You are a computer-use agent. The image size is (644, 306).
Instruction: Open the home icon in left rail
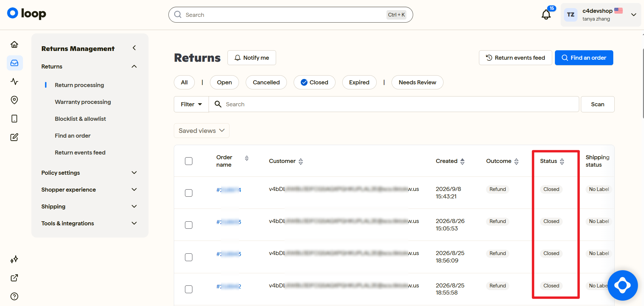14,44
